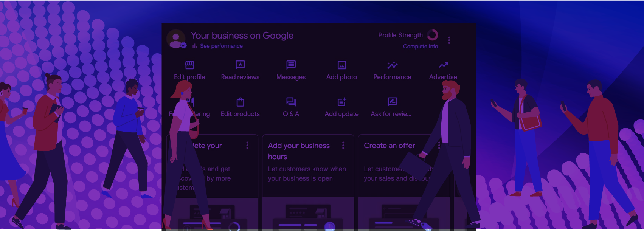Click the Your business on Google heading
This screenshot has height=231, width=644.
[x=242, y=36]
